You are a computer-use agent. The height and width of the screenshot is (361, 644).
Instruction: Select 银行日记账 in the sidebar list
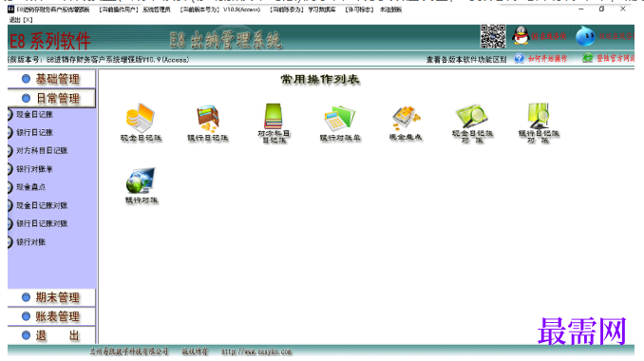pyautogui.click(x=34, y=133)
